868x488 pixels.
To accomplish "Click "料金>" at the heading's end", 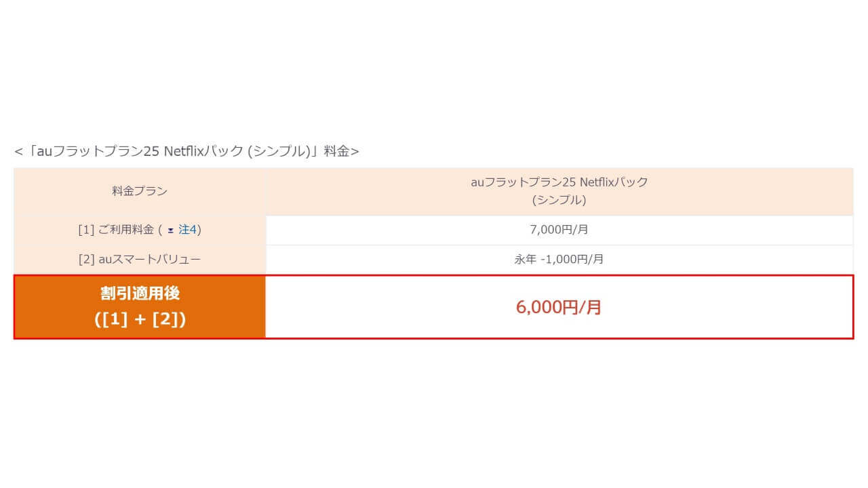I will click(341, 151).
